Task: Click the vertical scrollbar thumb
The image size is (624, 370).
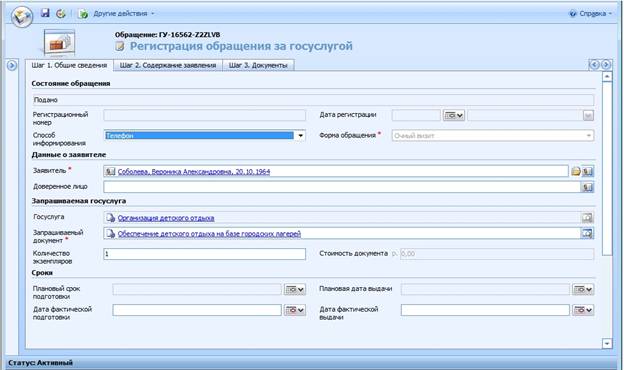Action: 607,169
